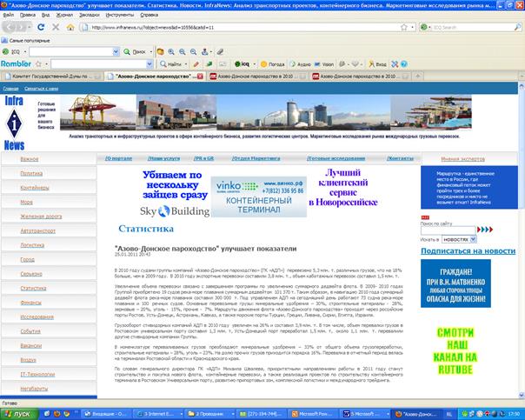Open the Найти button dropdown arrow
Image resolution: width=525 pixels, height=420 pixels.
tap(186, 63)
